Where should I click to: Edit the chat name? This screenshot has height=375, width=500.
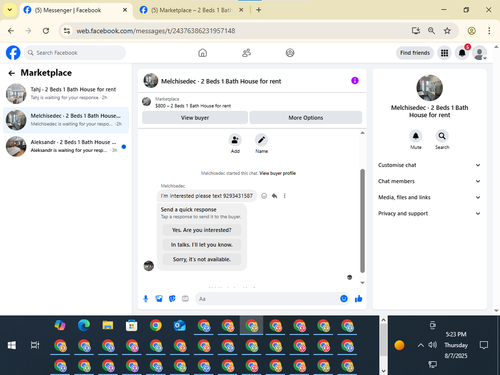[262, 140]
